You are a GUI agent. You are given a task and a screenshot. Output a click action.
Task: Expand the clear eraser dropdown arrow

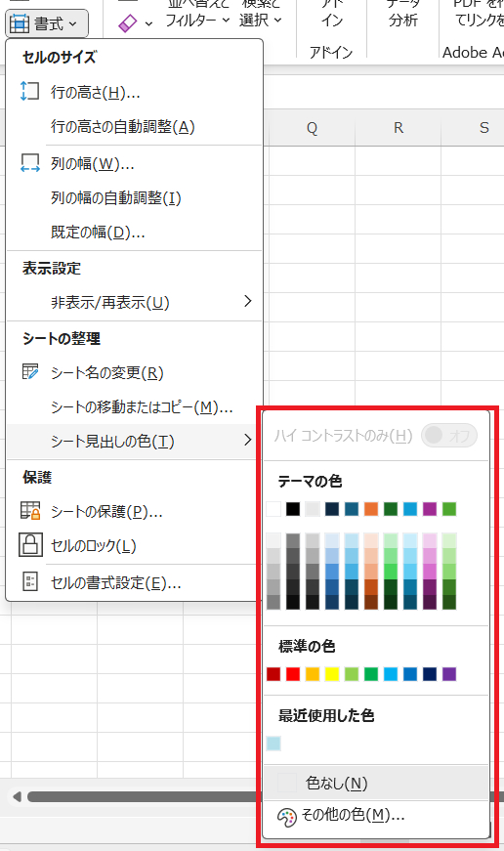point(148,23)
